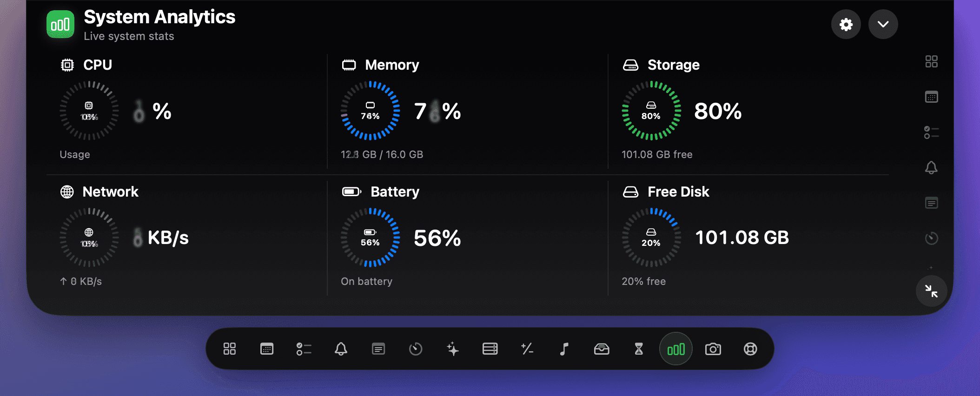This screenshot has width=980, height=396.
Task: Open the music note icon in dock
Action: (564, 349)
